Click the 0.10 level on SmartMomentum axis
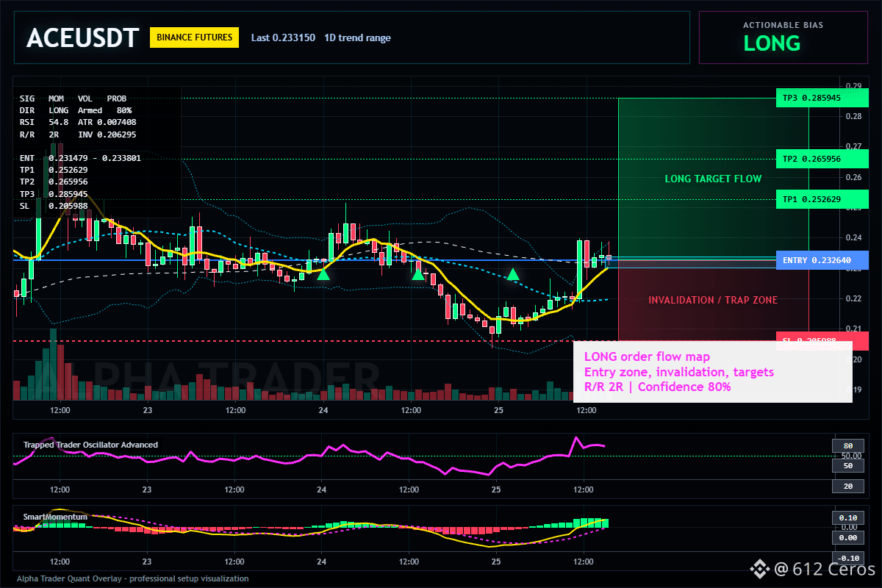The image size is (882, 588). (847, 517)
